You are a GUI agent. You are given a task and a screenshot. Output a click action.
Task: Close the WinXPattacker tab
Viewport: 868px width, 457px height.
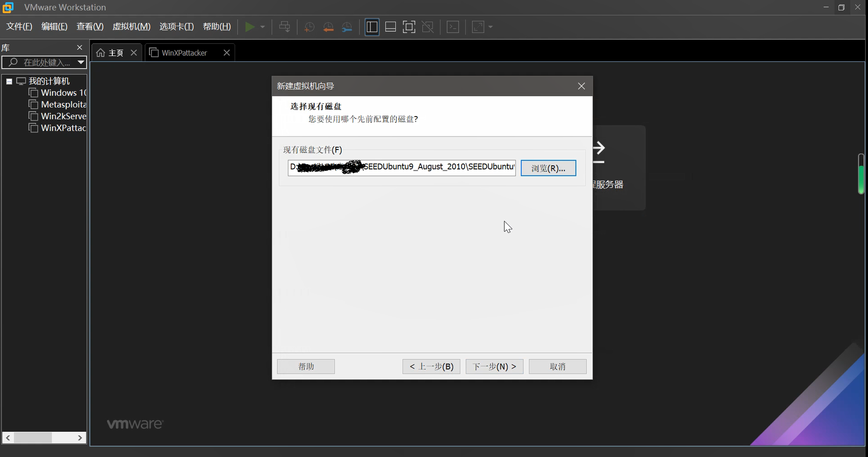227,53
